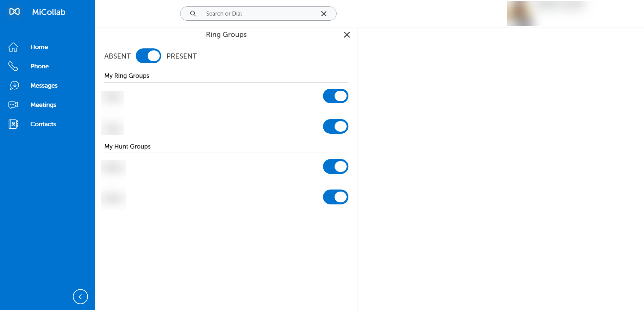
Task: Disable the first hunt group toggle
Action: [336, 167]
